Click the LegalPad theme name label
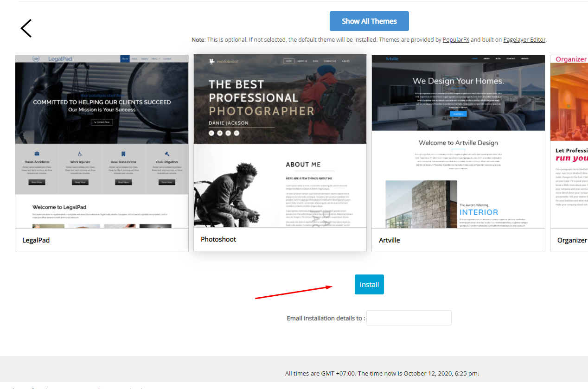The width and height of the screenshot is (588, 389). point(36,240)
